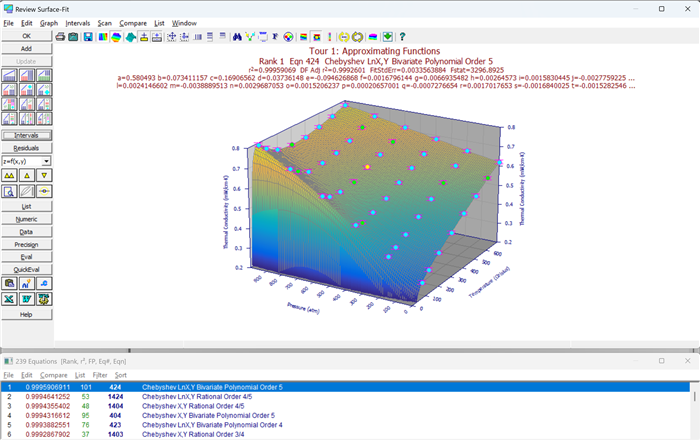Open the Filter menu in equations list window
Screen dimensions: 700x440
[100, 375]
